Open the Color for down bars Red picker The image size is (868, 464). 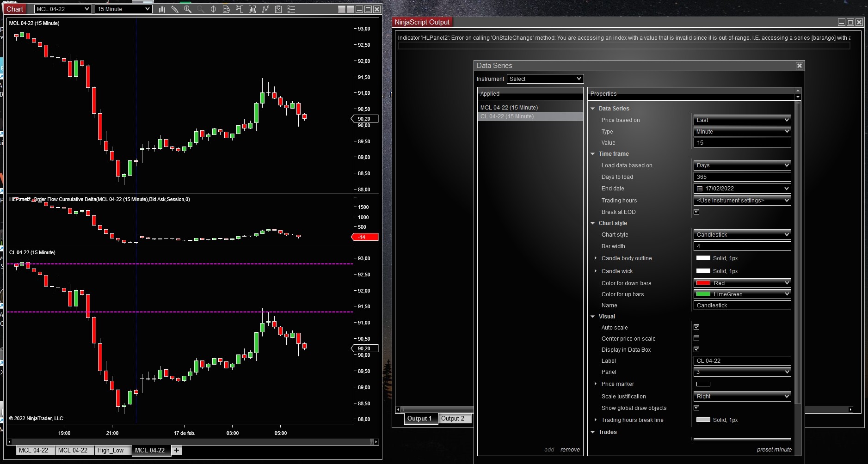(742, 283)
